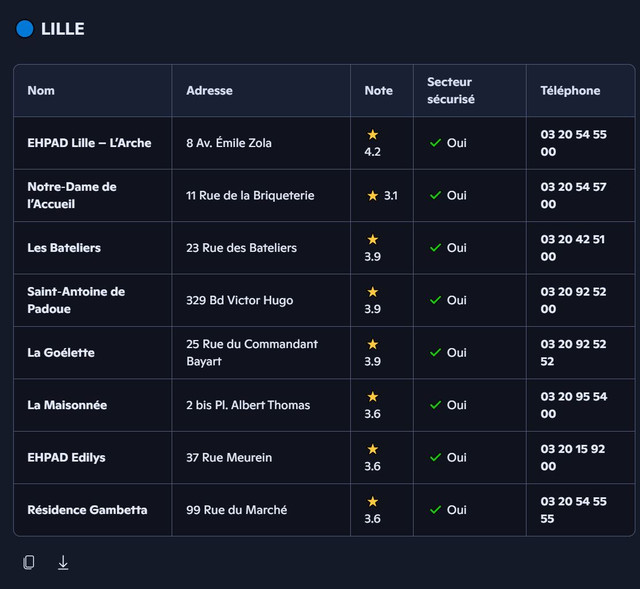The width and height of the screenshot is (640, 589).
Task: Click green checkmark in EHPAD Edilys row
Action: (436, 458)
